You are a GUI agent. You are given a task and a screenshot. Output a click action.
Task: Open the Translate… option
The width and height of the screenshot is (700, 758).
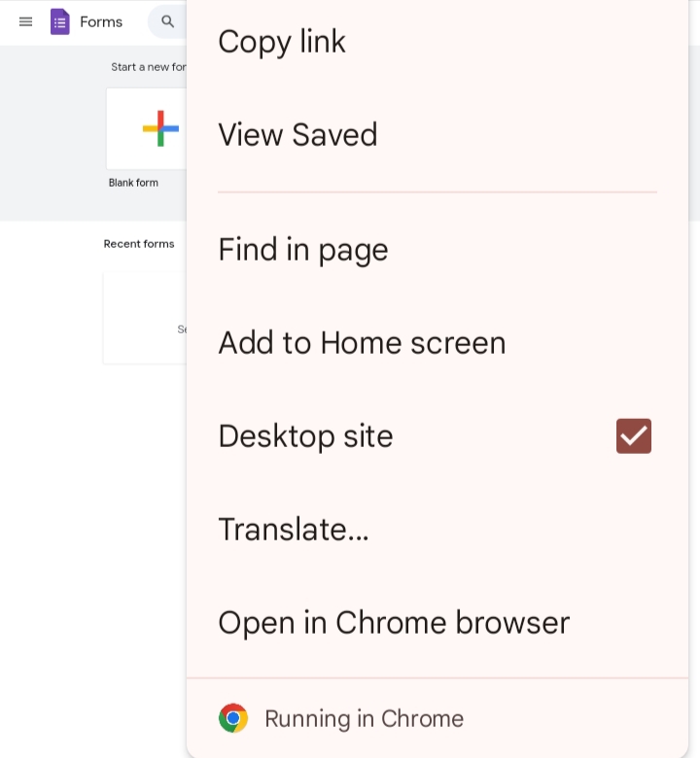point(437,529)
